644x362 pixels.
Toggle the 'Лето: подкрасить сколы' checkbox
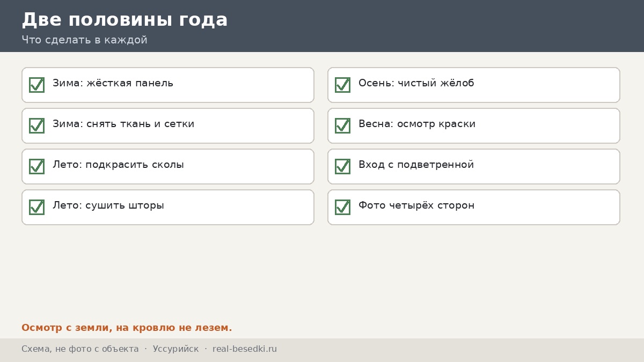pyautogui.click(x=36, y=166)
